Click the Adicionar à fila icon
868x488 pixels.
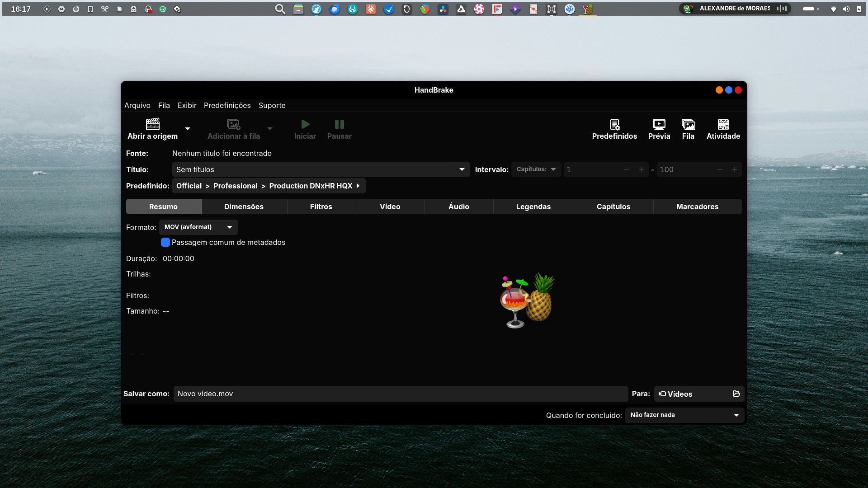(233, 124)
